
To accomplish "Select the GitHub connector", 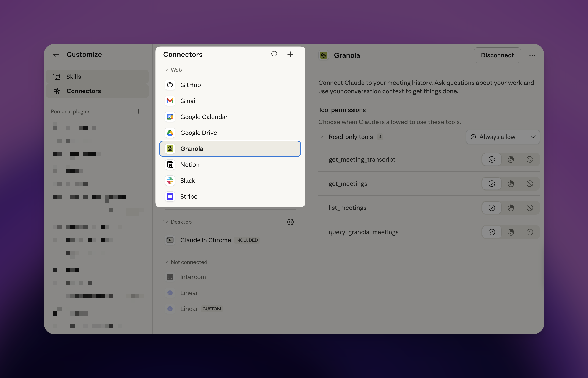I will (191, 85).
